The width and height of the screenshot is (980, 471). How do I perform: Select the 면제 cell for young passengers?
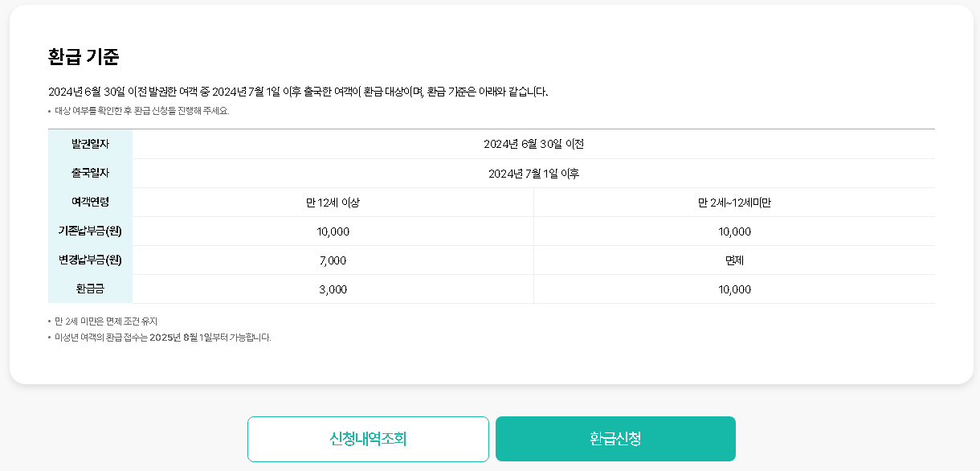733,260
